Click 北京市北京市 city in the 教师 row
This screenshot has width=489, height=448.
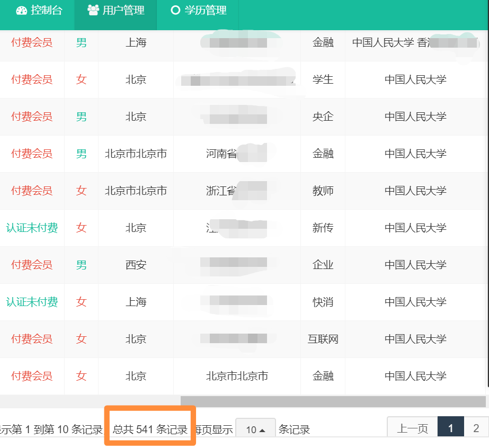click(136, 191)
